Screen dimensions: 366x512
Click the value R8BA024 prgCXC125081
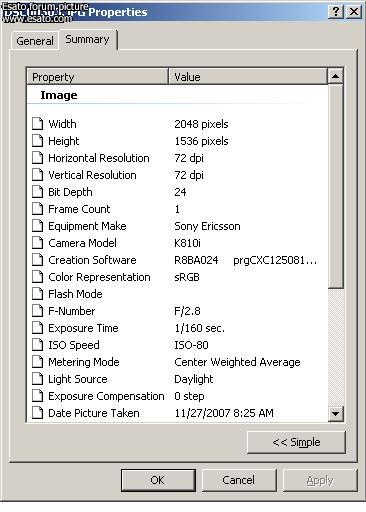click(x=246, y=260)
